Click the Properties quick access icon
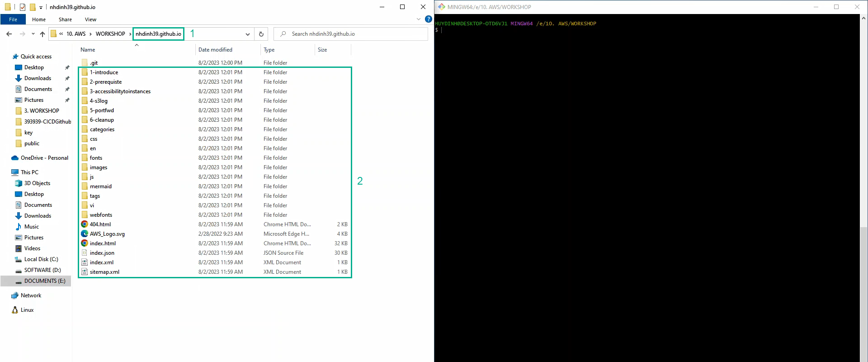The height and width of the screenshot is (362, 868). tap(23, 7)
